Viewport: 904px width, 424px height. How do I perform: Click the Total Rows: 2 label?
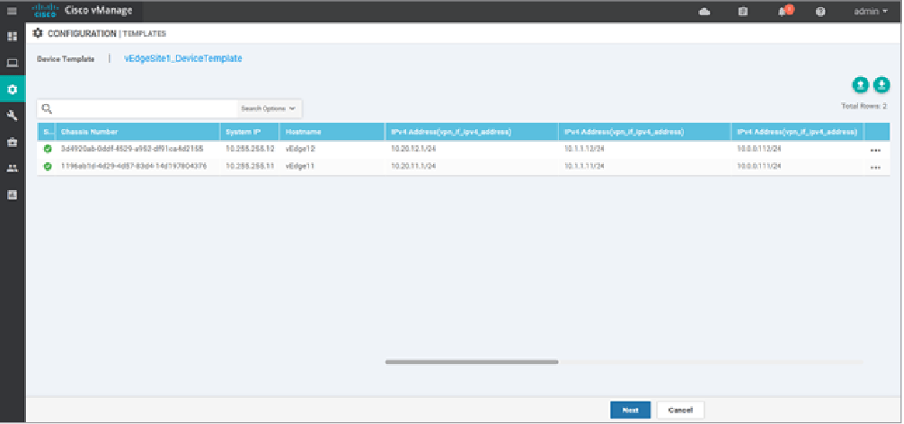pyautogui.click(x=864, y=106)
